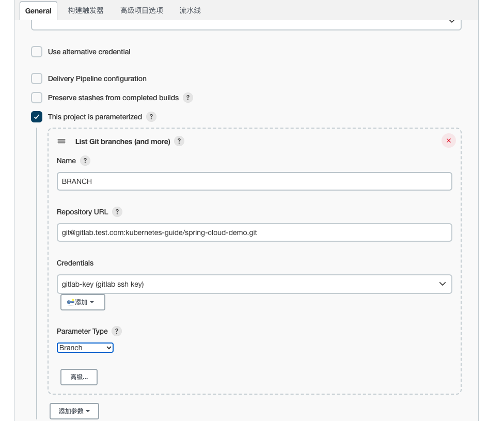Click the Parameter Type label

(82, 331)
